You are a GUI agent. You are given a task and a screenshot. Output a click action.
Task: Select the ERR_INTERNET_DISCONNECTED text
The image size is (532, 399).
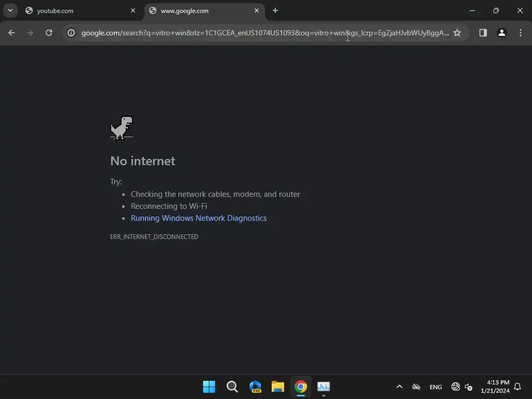154,237
